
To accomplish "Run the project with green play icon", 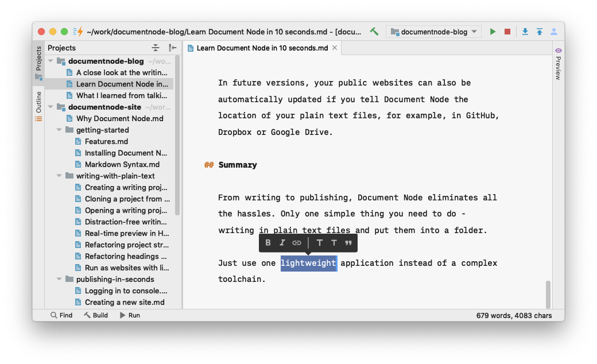I will tap(493, 32).
